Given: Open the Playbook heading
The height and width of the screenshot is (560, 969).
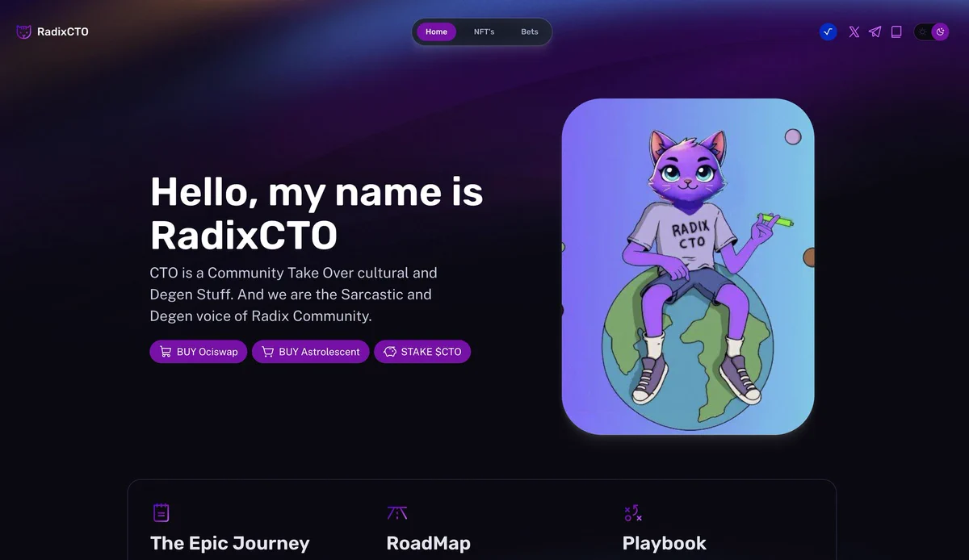Looking at the screenshot, I should [x=665, y=543].
